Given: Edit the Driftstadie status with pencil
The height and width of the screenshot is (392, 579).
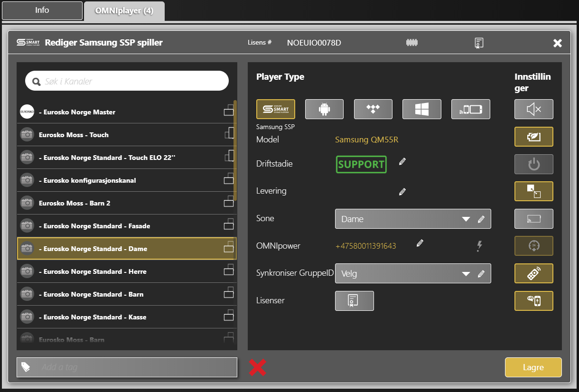Looking at the screenshot, I should 402,161.
